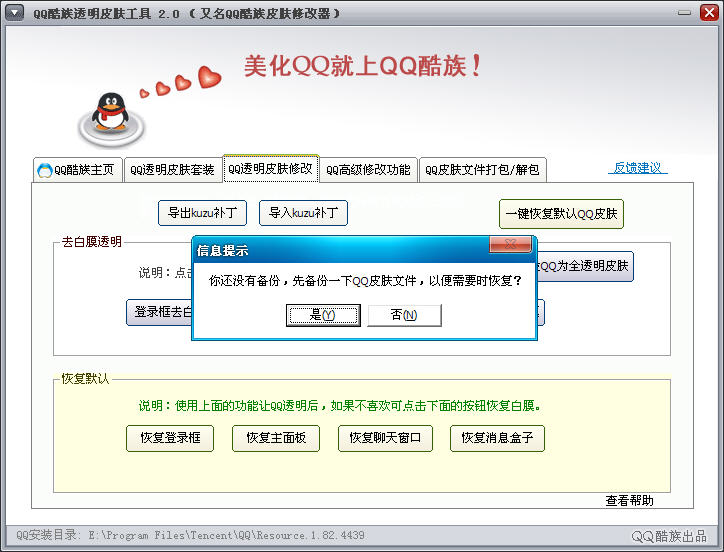Go to the QQ高级修改功能 tab

pyautogui.click(x=368, y=170)
